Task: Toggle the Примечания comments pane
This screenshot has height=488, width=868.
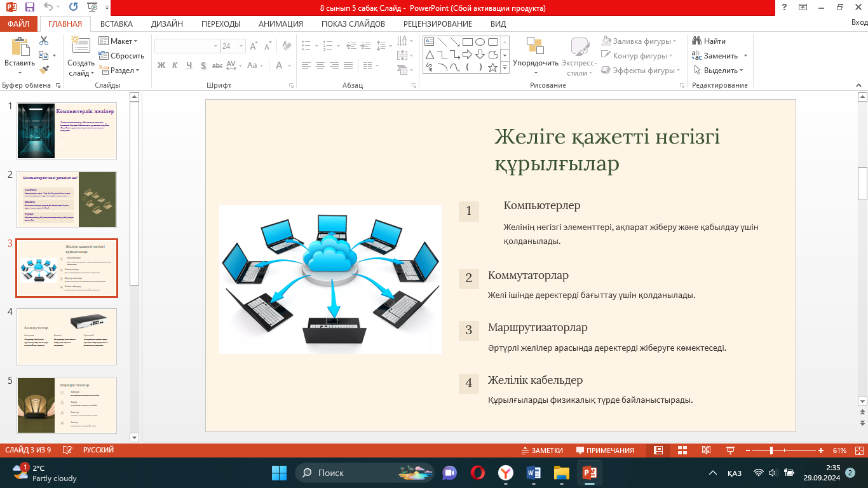Action: pyautogui.click(x=605, y=451)
